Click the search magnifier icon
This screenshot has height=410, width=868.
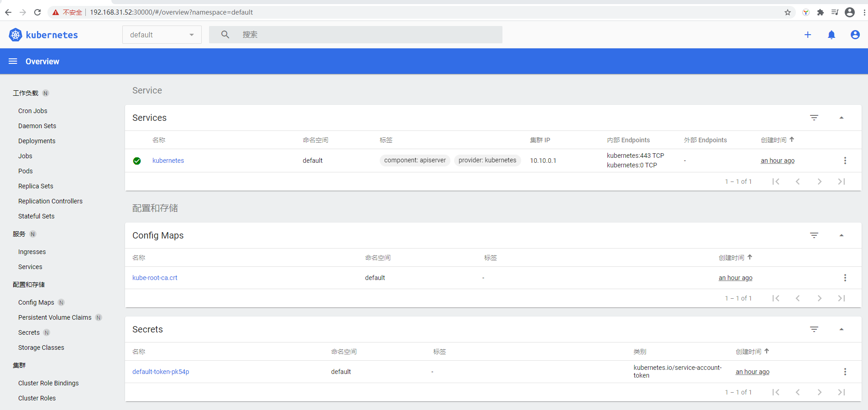click(x=225, y=35)
